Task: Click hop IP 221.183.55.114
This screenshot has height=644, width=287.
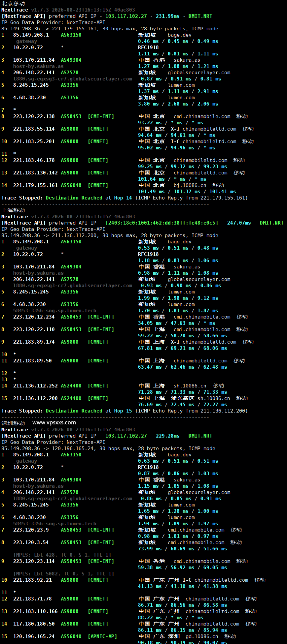Action: pos(34,129)
